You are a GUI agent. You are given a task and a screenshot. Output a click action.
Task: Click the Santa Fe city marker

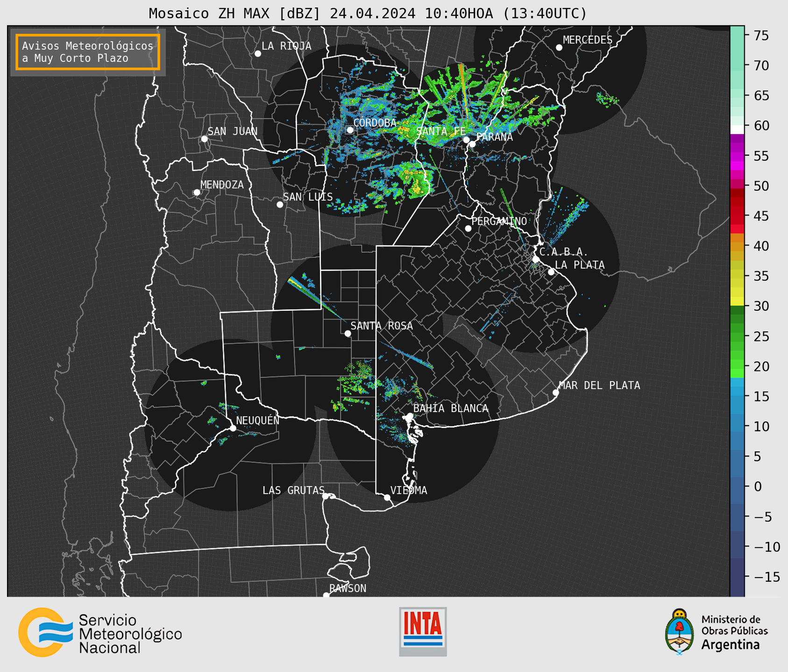point(466,140)
